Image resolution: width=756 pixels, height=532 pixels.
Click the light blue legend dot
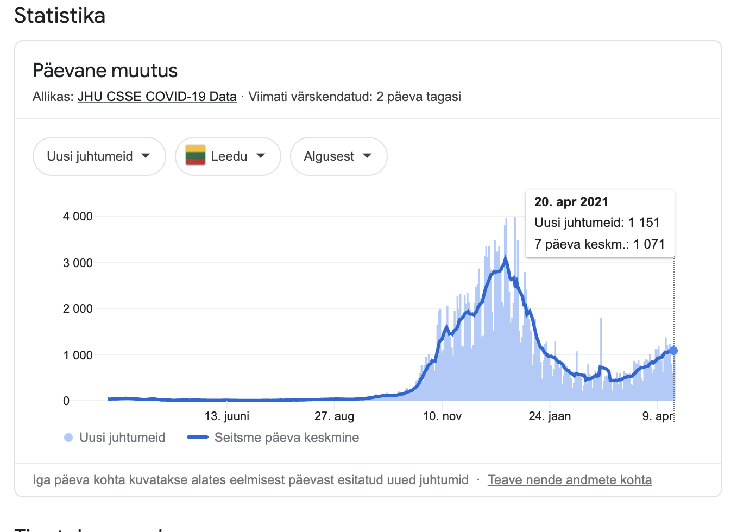coord(68,438)
